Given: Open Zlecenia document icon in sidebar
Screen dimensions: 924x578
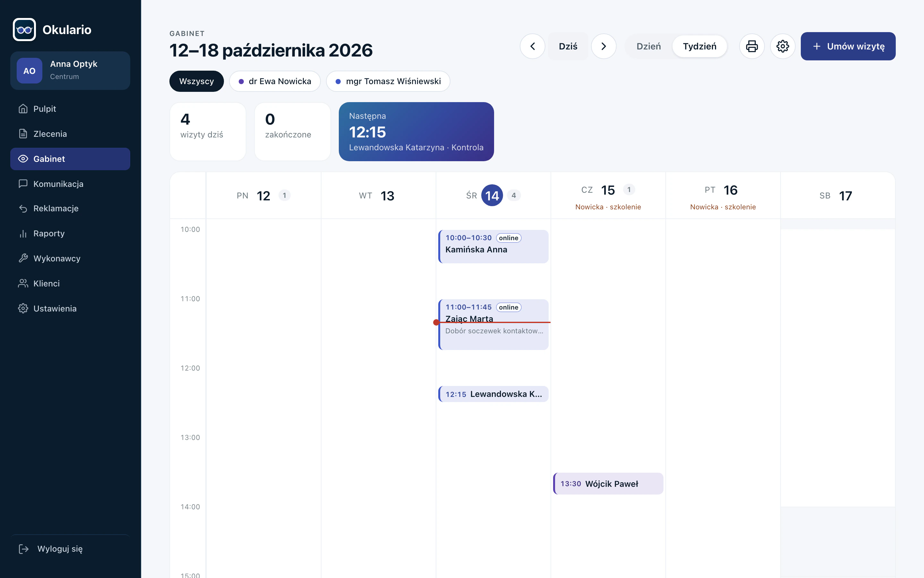Looking at the screenshot, I should [x=23, y=134].
